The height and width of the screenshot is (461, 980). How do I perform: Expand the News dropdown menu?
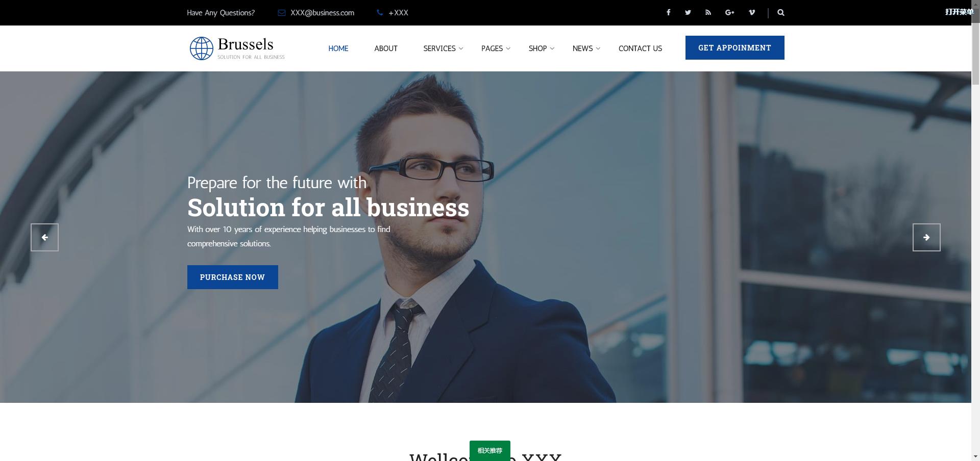tap(586, 48)
